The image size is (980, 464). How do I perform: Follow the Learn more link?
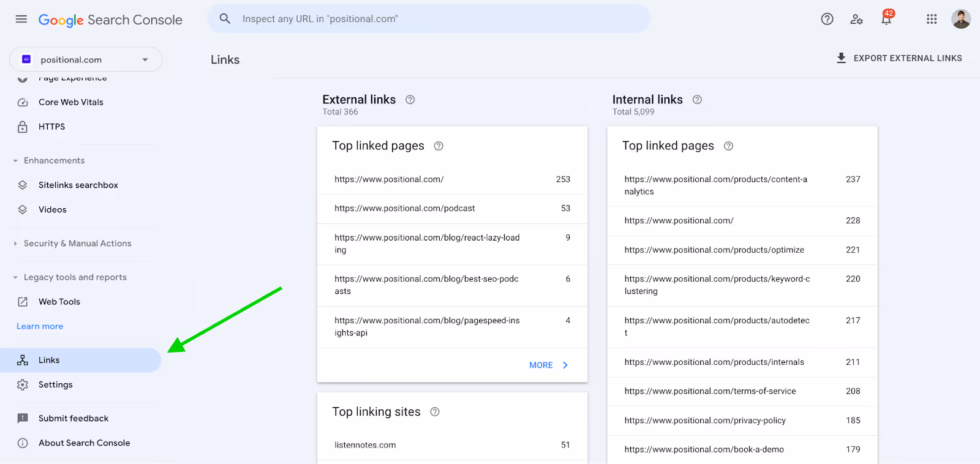[40, 326]
